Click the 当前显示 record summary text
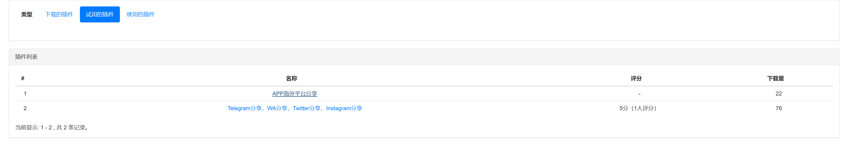This screenshot has width=868, height=147. (52, 128)
